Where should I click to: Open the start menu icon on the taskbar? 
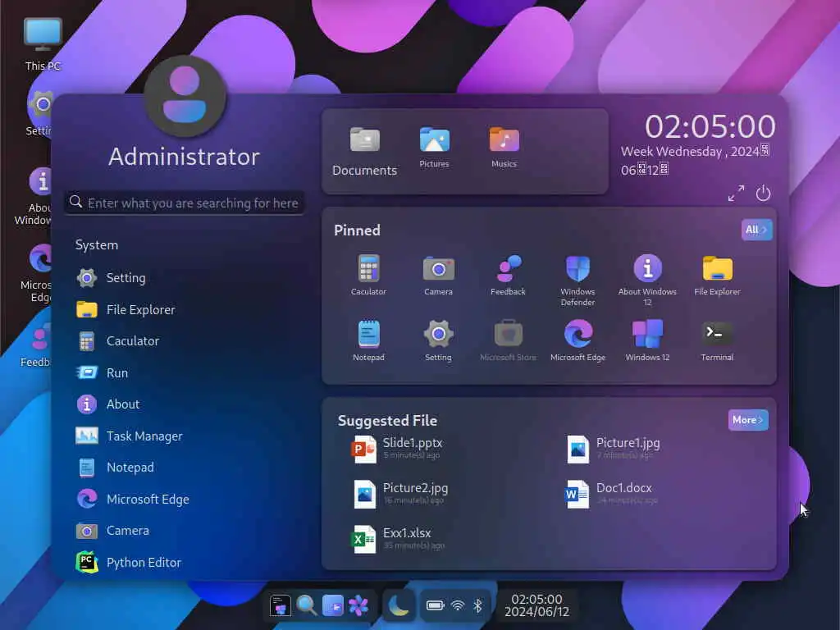280,606
